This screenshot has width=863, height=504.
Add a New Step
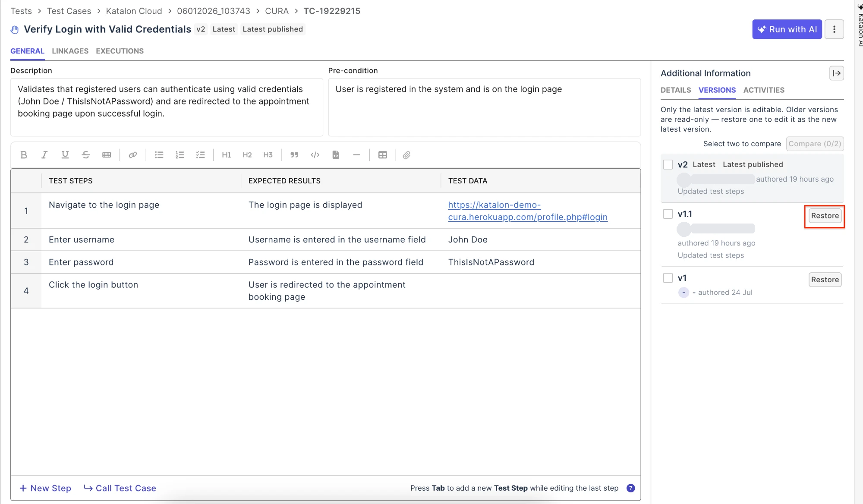tap(45, 488)
